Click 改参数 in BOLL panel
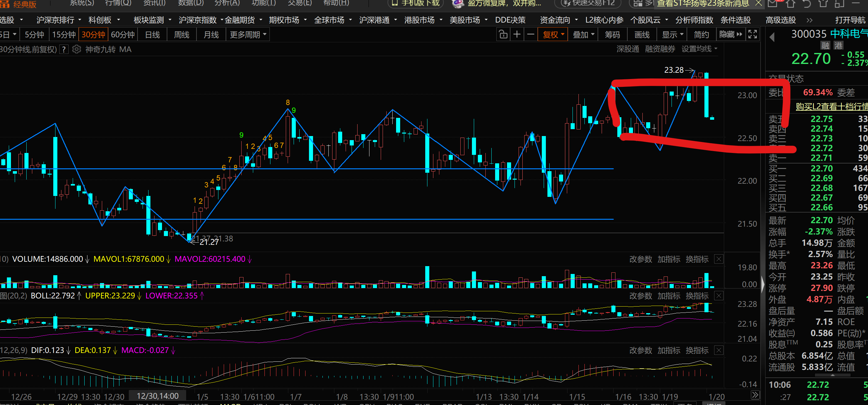868x405 pixels. pos(641,296)
